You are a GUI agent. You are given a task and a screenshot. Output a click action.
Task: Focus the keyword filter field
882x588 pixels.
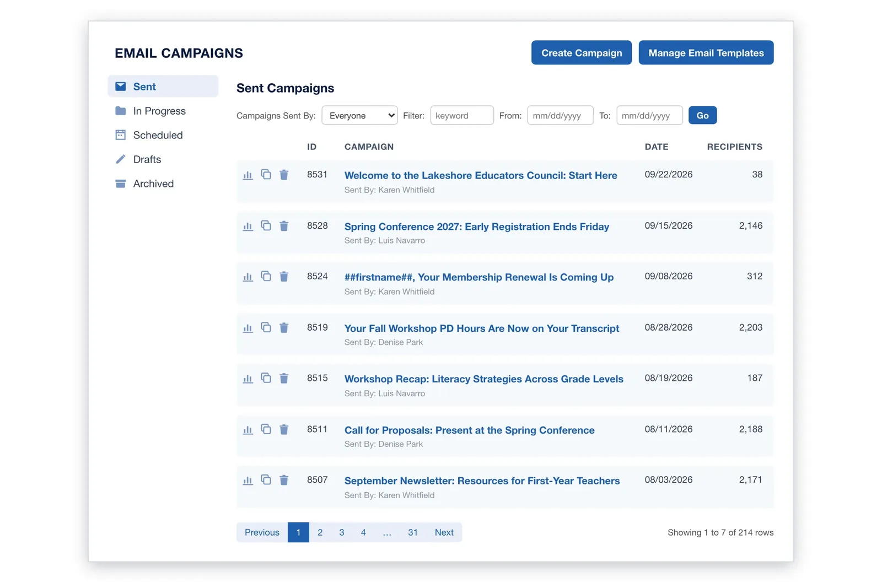click(x=462, y=115)
